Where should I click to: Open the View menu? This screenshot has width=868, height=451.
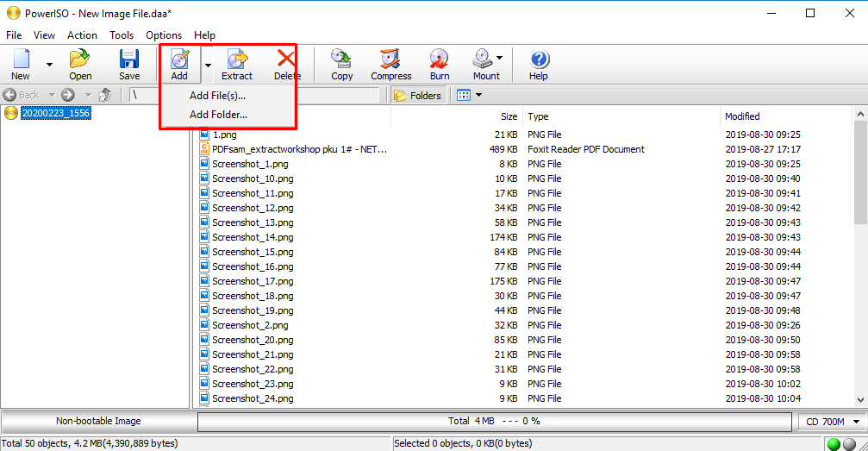(x=44, y=34)
